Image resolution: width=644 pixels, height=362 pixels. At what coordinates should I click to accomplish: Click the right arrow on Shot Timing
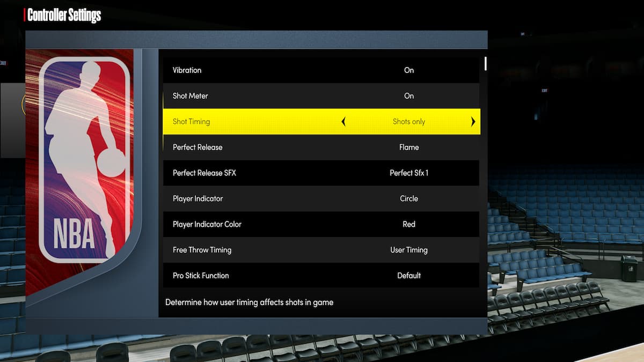pos(473,122)
